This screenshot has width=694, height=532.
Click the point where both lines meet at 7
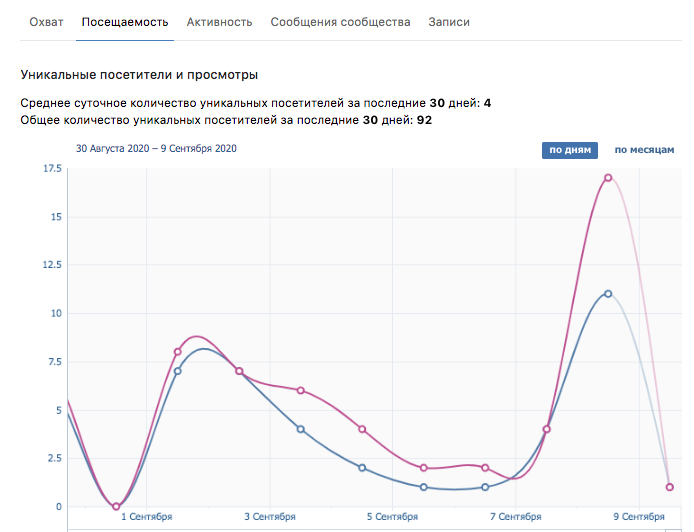239,371
